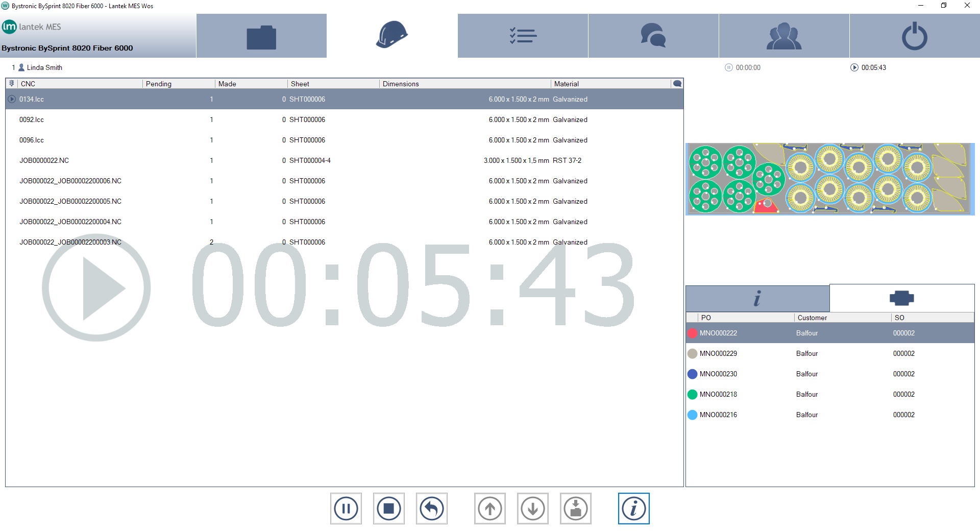Open the checklist tasks tab

point(523,36)
